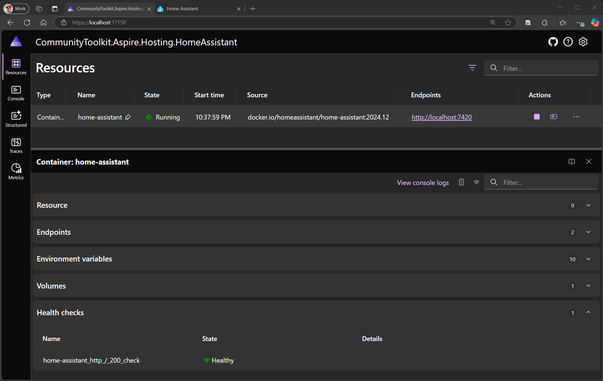Click home-assistant_http_/_200_check row
This screenshot has height=381, width=603.
[316, 360]
